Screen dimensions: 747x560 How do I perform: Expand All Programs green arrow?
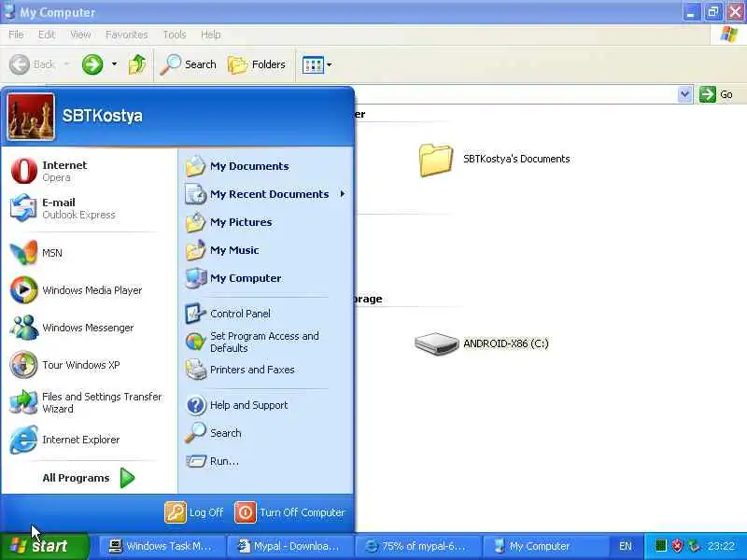127,478
